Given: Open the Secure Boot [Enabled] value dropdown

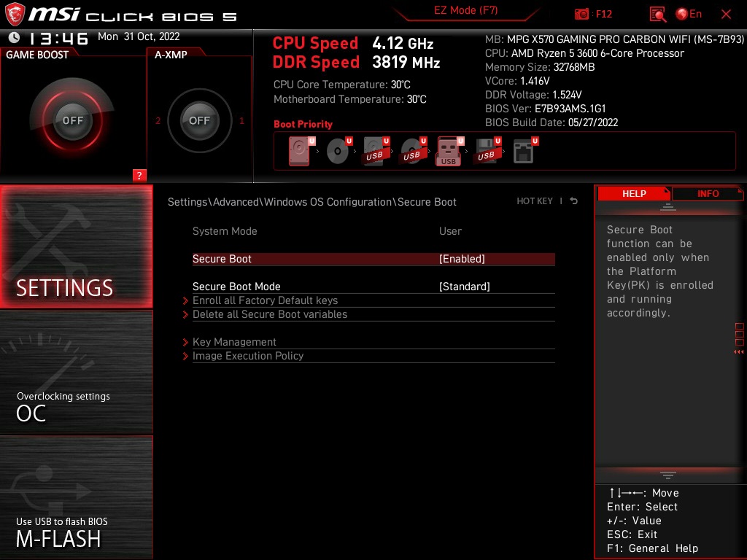Looking at the screenshot, I should click(462, 259).
